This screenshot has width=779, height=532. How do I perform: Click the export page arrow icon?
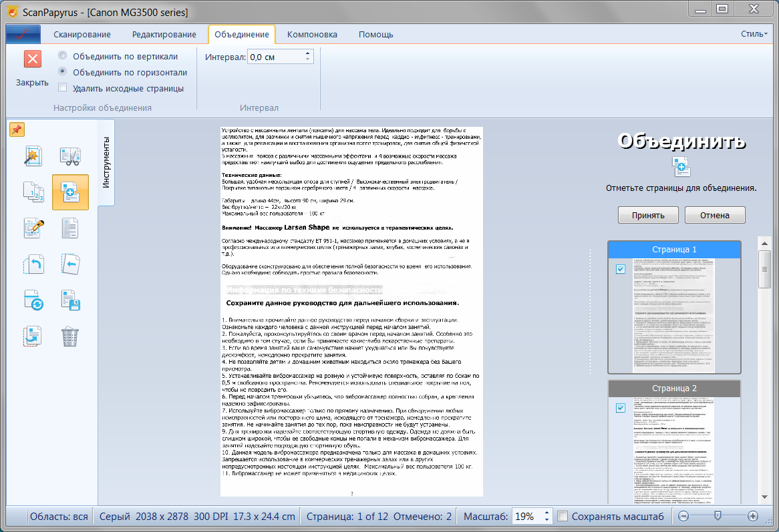click(33, 336)
